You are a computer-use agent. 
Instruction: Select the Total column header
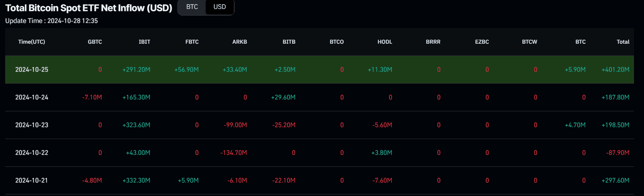623,42
